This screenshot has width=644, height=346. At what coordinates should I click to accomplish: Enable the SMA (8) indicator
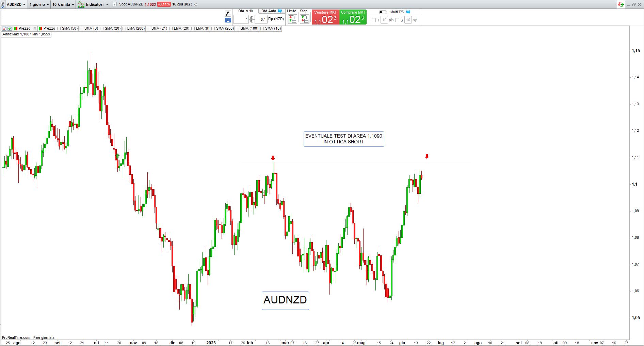point(81,29)
